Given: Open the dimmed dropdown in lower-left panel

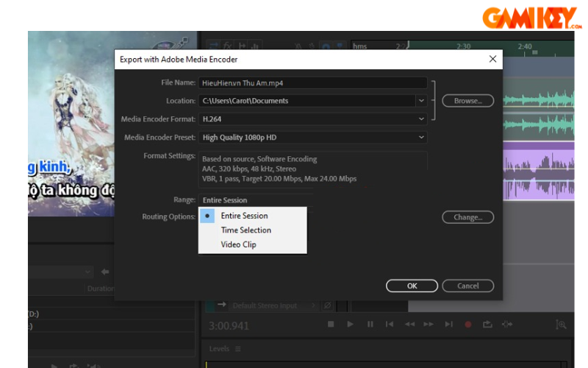Looking at the screenshot, I should tap(60, 272).
